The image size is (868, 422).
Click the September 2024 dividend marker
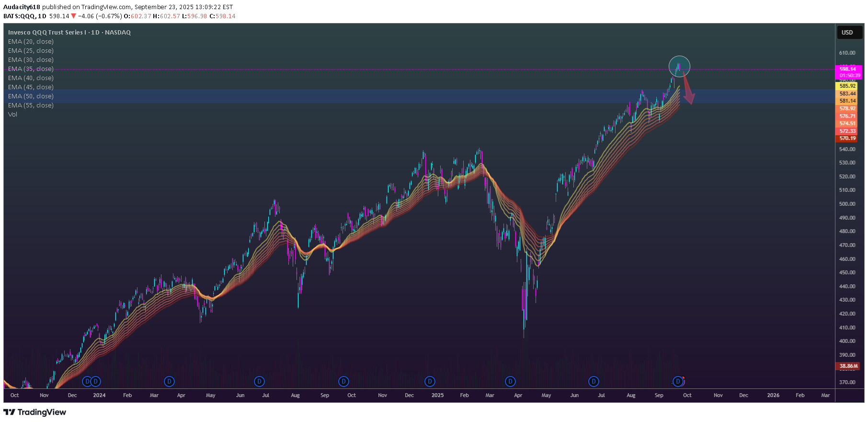tap(343, 382)
